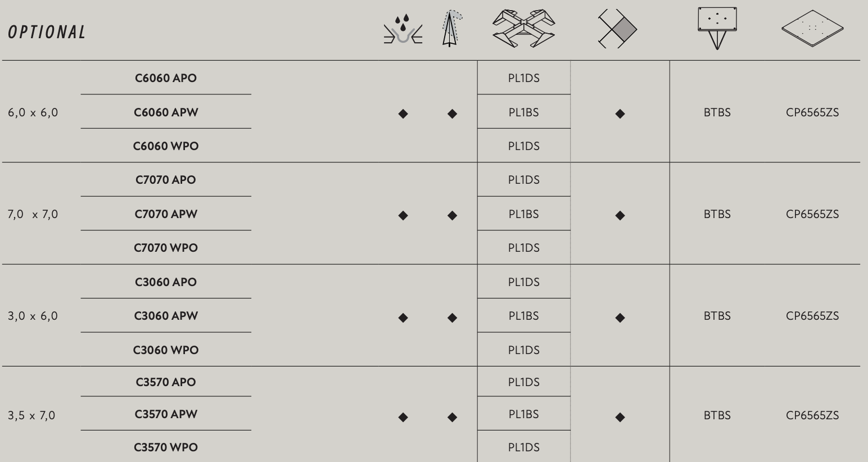Click the BTBS code in the 3,0 x 6,0 row
The width and height of the screenshot is (868, 462).
tap(717, 316)
